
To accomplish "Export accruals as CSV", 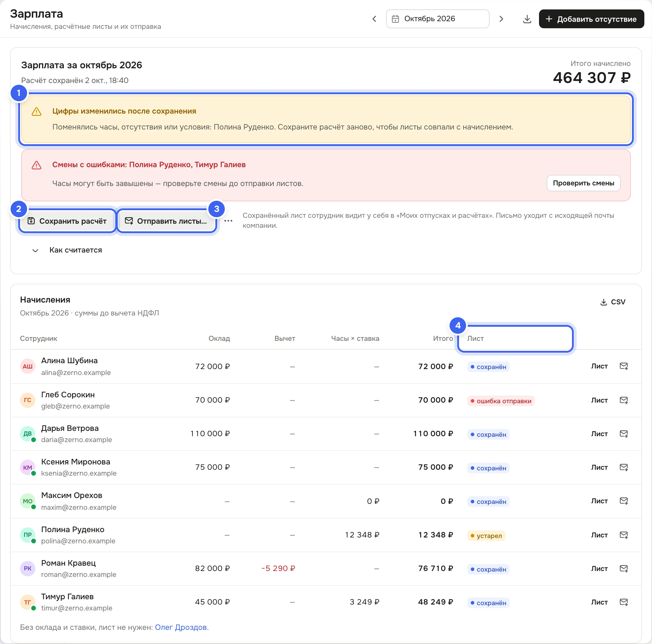I will click(x=613, y=302).
